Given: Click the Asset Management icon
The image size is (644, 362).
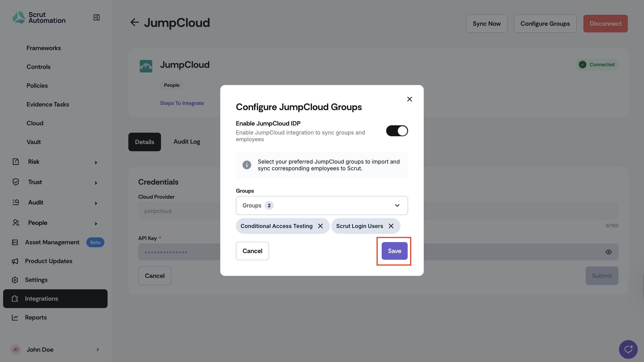Looking at the screenshot, I should click(15, 242).
